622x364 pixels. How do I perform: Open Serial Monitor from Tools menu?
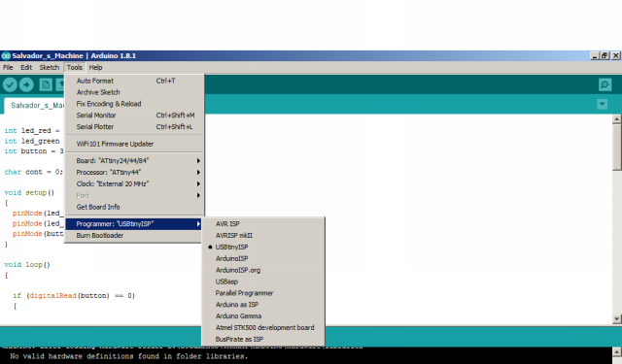(x=134, y=116)
